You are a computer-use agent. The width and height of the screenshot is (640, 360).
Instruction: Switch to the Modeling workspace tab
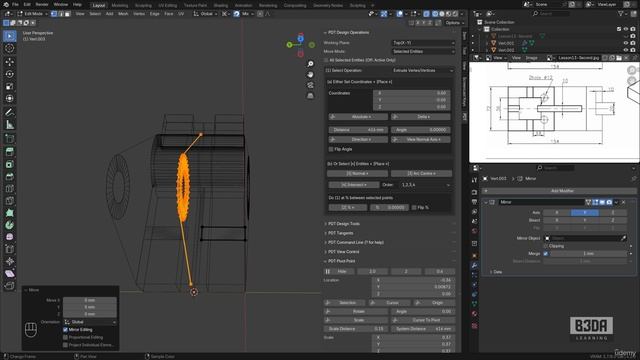[120, 5]
